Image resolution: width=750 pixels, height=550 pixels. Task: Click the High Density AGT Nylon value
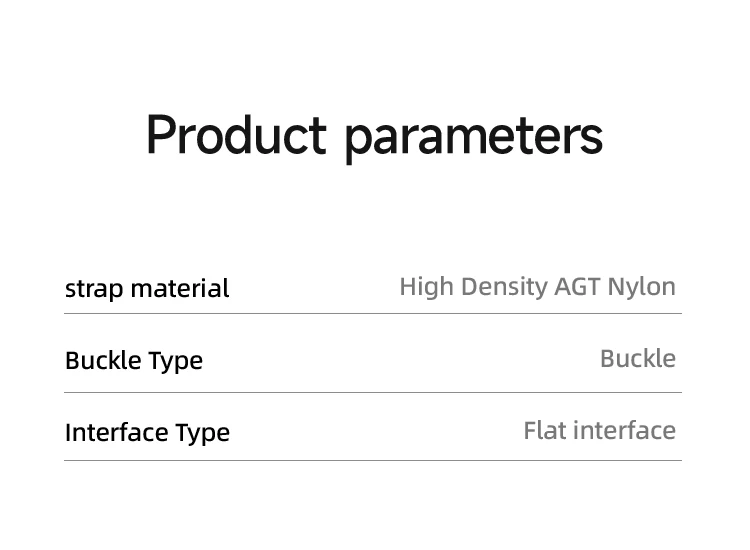coord(538,287)
